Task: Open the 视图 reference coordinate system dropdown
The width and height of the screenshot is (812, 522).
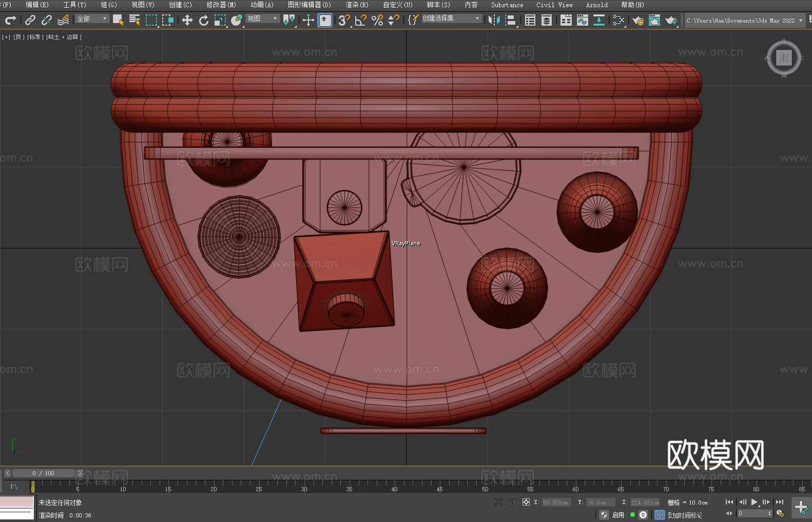Action: pos(263,18)
